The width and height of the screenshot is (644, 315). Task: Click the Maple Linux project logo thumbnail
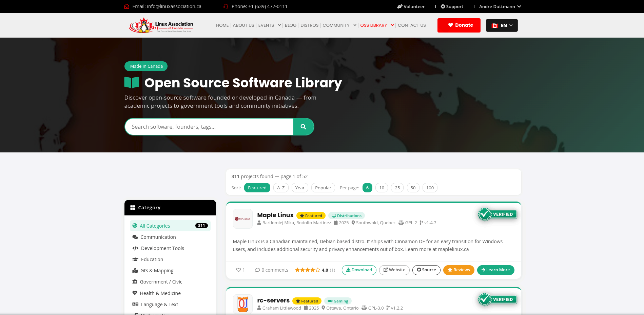tap(243, 219)
